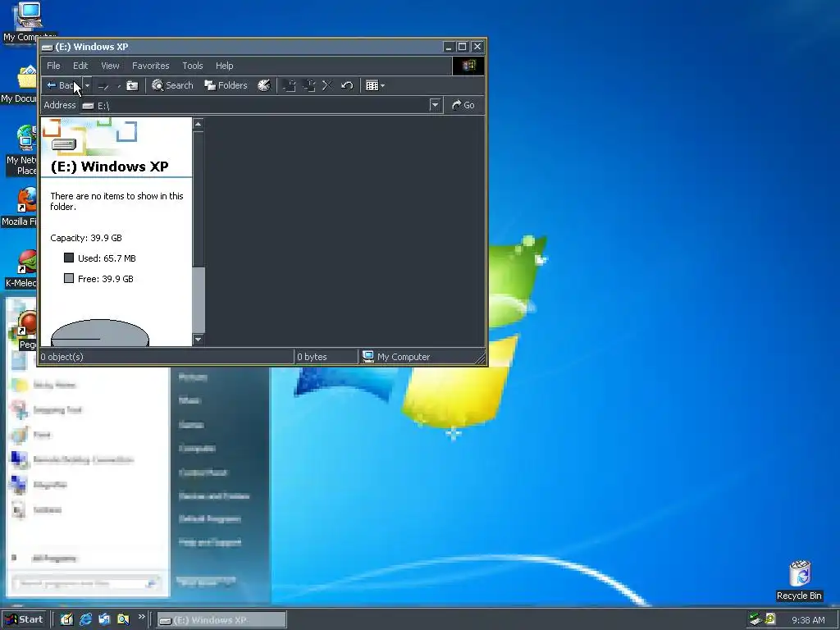This screenshot has width=840, height=630.
Task: Select the Mozilla Firefox desktop shortcut
Action: [21, 208]
